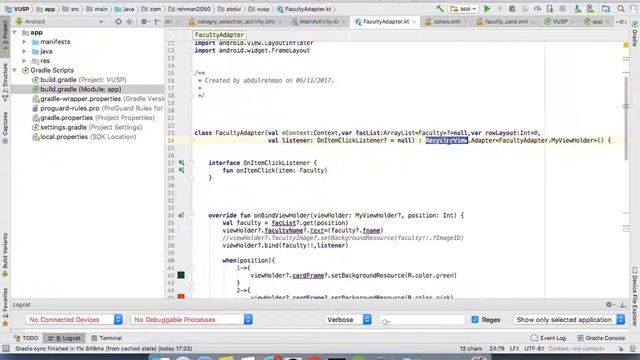Click the implement gutter icon on line 27
Screen dimensions: 640x360
point(181,162)
